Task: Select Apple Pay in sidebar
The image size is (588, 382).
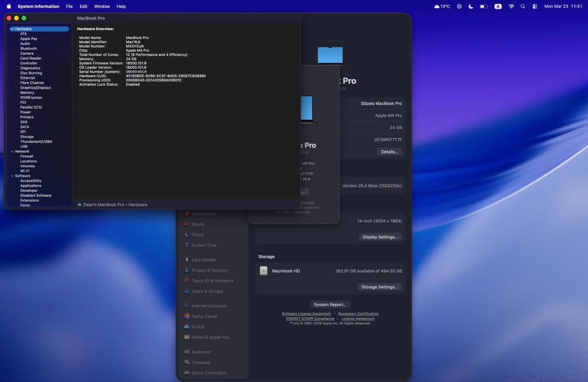Action: click(28, 39)
